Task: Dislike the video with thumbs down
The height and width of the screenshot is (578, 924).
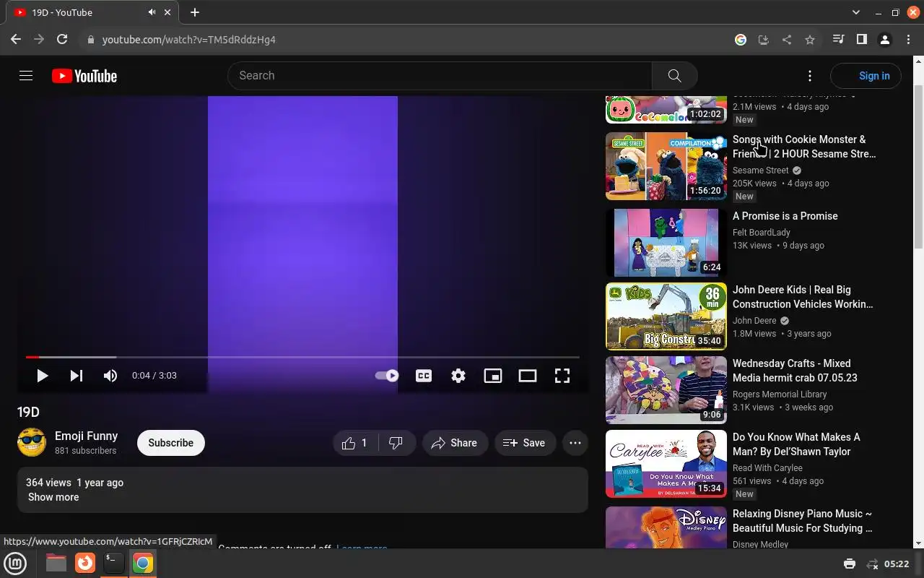Action: tap(398, 443)
